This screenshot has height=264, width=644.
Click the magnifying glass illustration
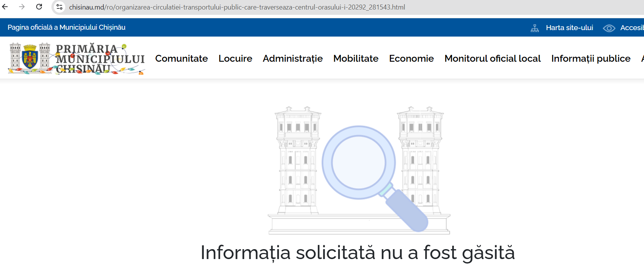pyautogui.click(x=359, y=163)
